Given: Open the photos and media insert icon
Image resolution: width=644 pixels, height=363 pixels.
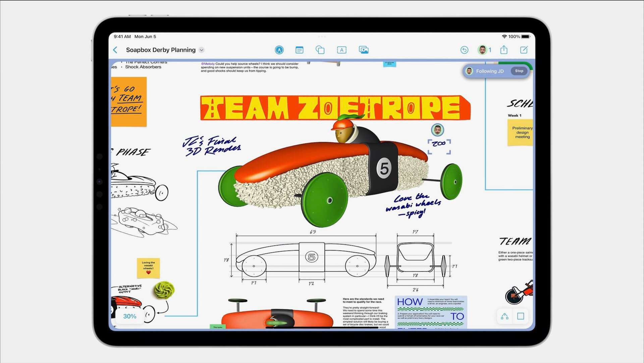Looking at the screenshot, I should [x=364, y=50].
